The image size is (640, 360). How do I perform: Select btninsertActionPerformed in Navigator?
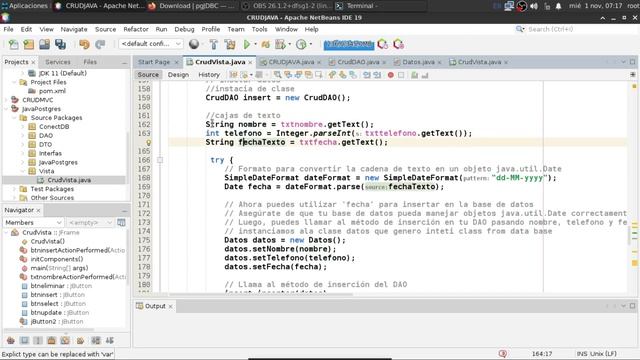[78, 250]
